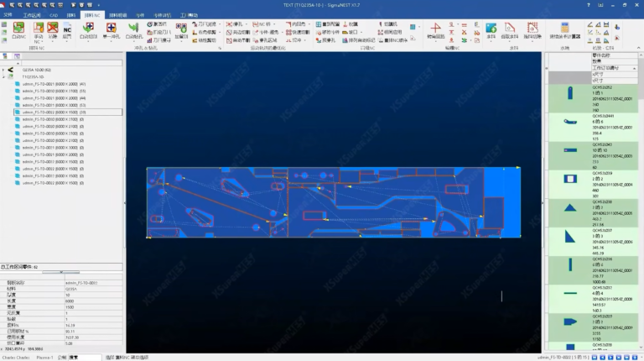Click the value 7637.30 in properties
The image size is (644, 361).
pyautogui.click(x=72, y=337)
